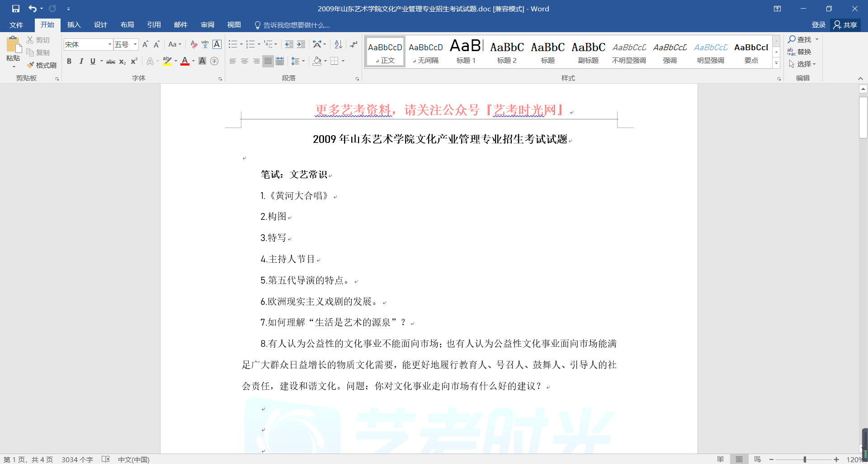Viewport: 868px width, 464px height.
Task: Open the font name dropdown showing 宋体
Action: click(x=109, y=44)
